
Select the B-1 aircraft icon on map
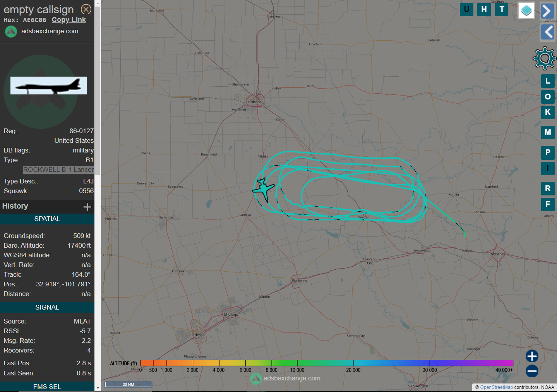coord(264,189)
